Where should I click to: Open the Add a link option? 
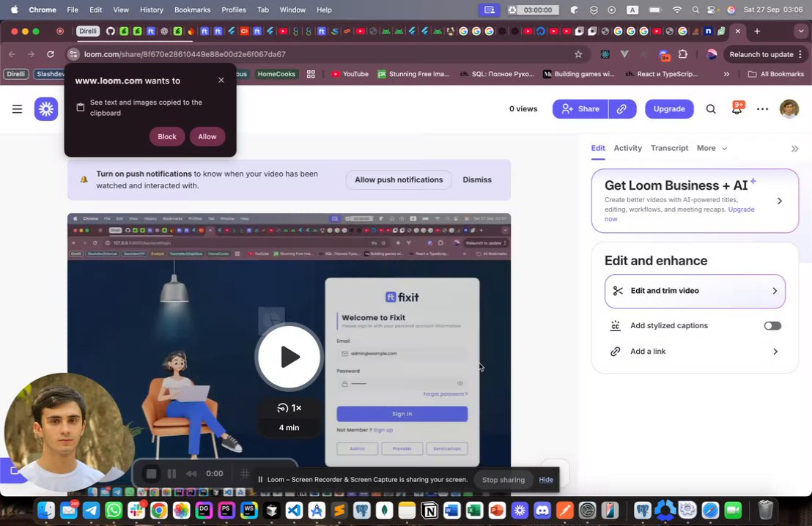click(x=695, y=352)
